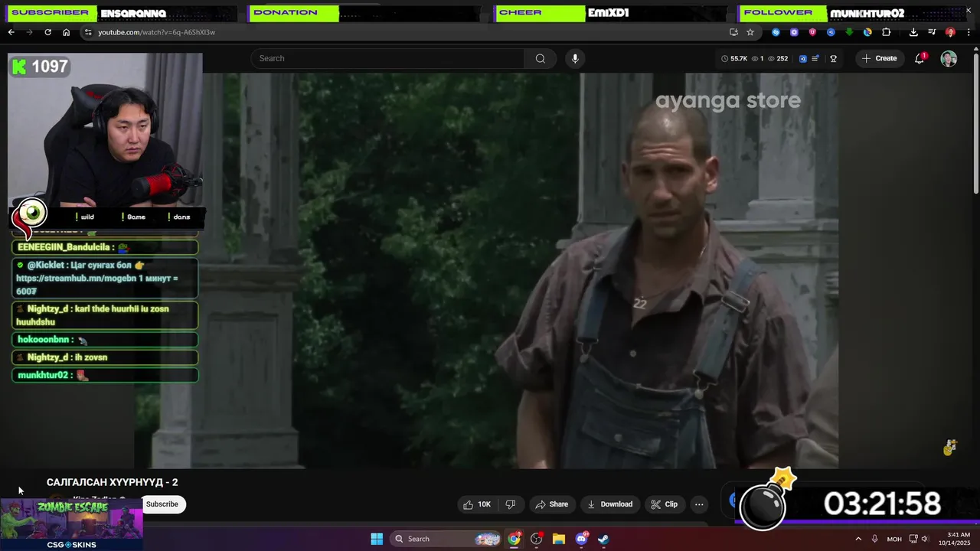Open the dark round app beside Chrome in taskbar
Screen dimensions: 980x551
click(x=537, y=539)
